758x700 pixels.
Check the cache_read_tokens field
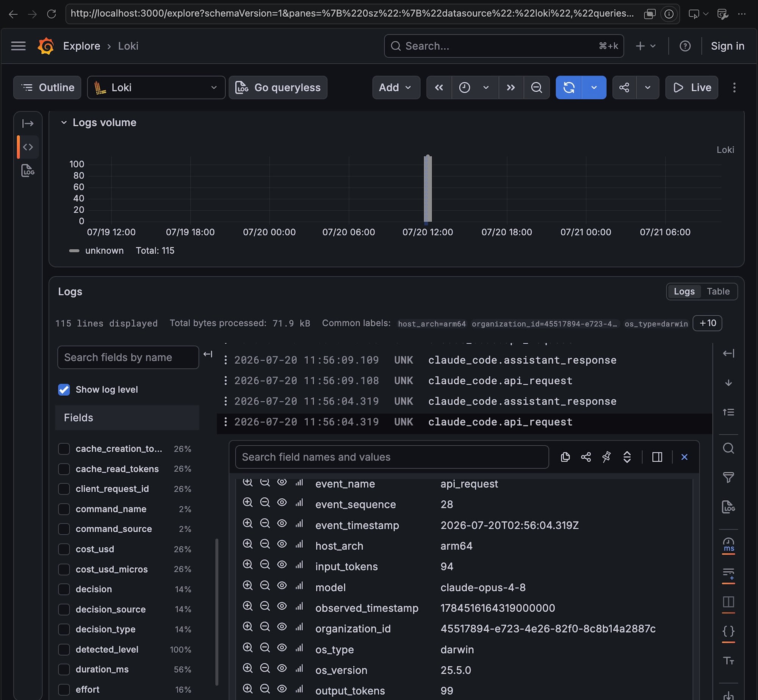pyautogui.click(x=64, y=469)
